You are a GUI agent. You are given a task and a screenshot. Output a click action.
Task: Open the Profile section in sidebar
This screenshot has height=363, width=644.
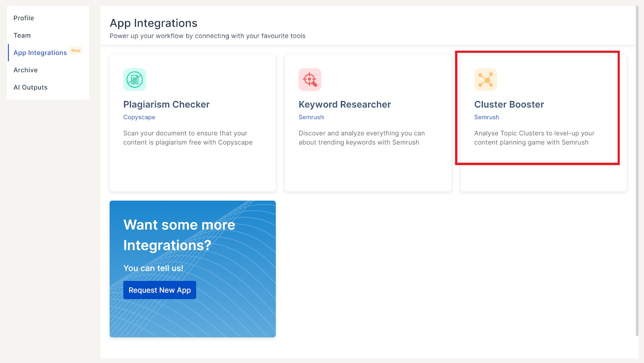[x=24, y=18]
